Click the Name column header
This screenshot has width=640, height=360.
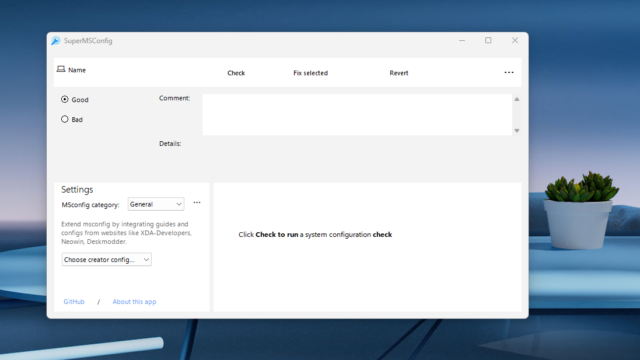pos(77,70)
